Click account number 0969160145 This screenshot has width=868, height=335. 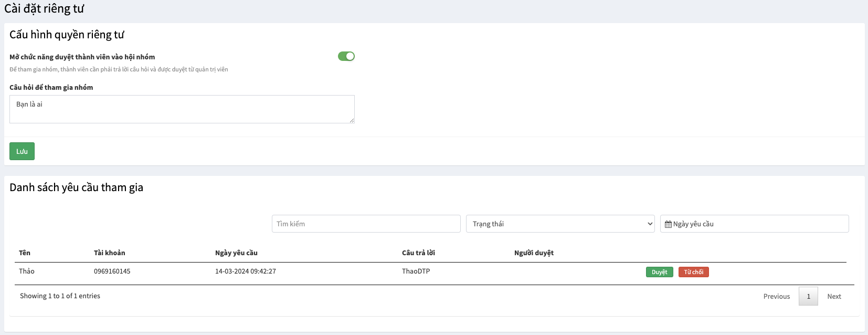112,271
